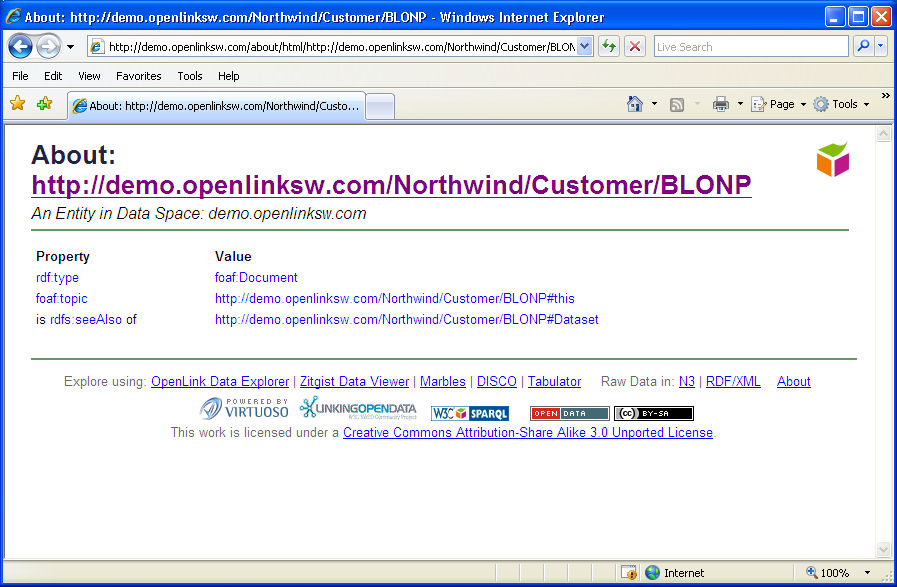This screenshot has width=897, height=587.
Task: Open the address bar URL dropdown
Action: pos(585,47)
